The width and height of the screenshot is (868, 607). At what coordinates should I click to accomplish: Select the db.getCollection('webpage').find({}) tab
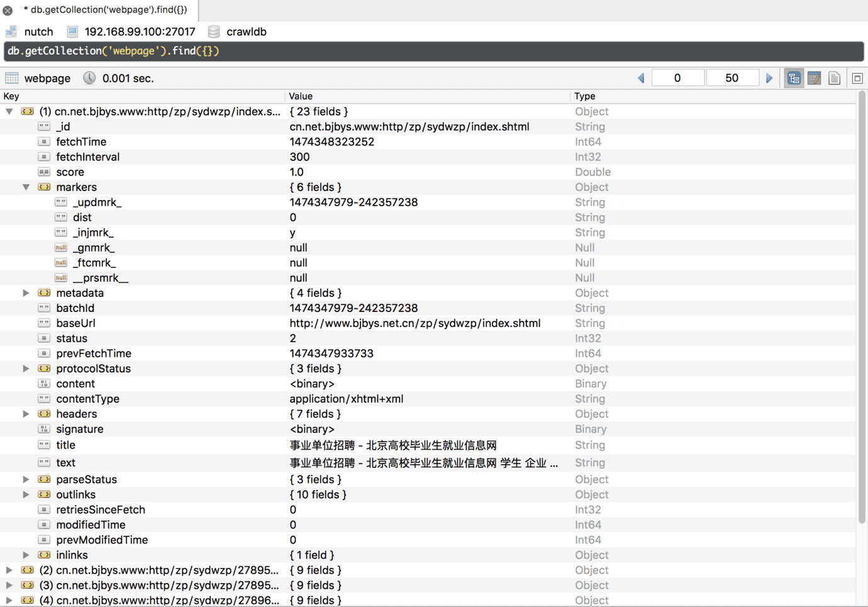tap(105, 10)
